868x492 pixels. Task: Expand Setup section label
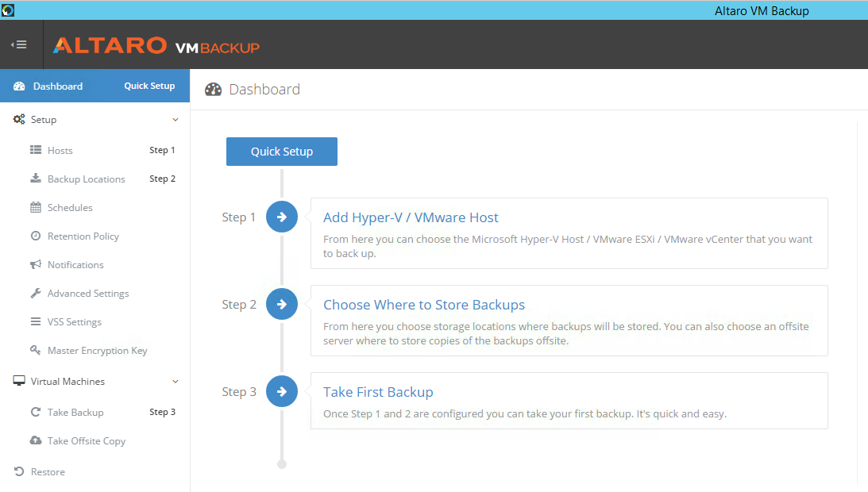pos(43,120)
